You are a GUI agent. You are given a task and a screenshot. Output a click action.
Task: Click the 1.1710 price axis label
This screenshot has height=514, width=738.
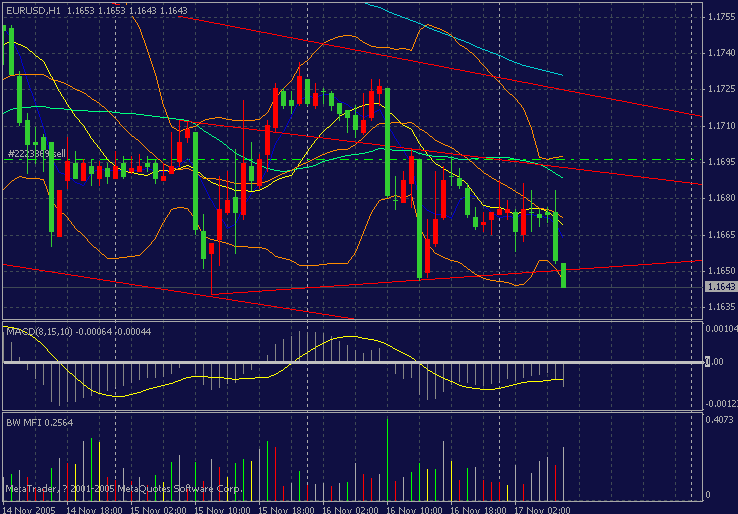tap(721, 126)
